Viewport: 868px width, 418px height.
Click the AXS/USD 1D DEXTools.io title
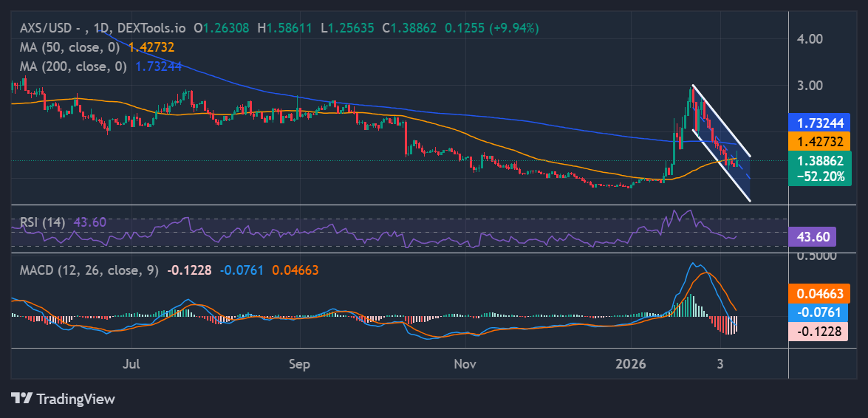[104, 27]
